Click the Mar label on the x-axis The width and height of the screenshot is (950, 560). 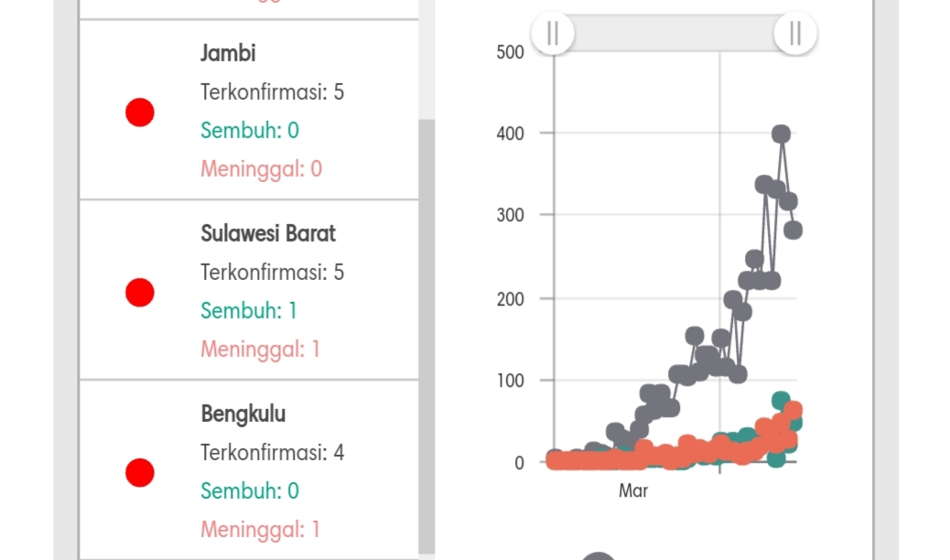pyautogui.click(x=633, y=490)
